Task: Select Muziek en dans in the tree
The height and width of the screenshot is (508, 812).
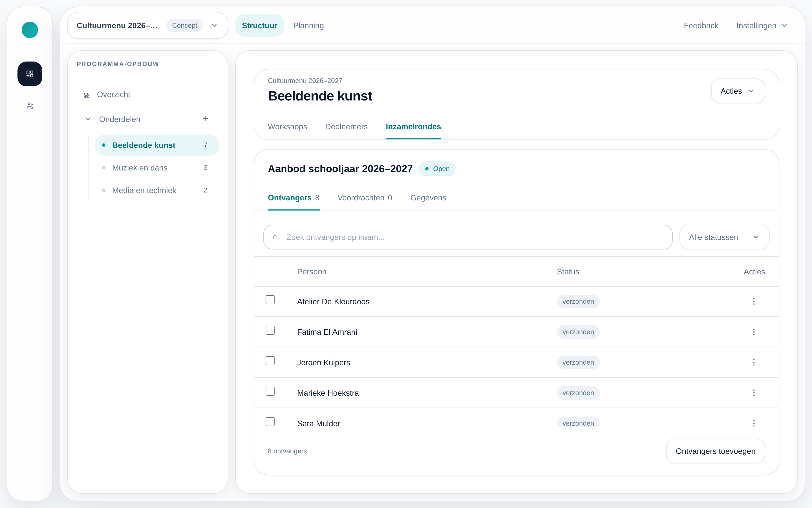Action: click(157, 168)
